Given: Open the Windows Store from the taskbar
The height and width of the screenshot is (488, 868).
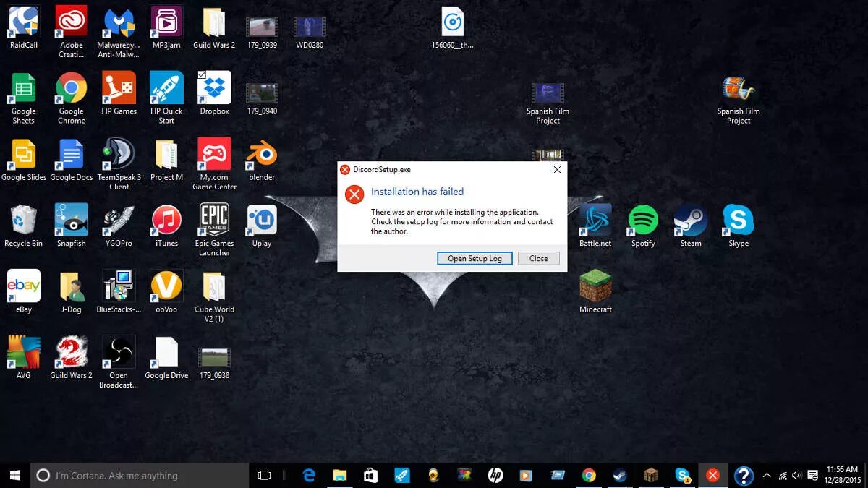Looking at the screenshot, I should pyautogui.click(x=371, y=475).
